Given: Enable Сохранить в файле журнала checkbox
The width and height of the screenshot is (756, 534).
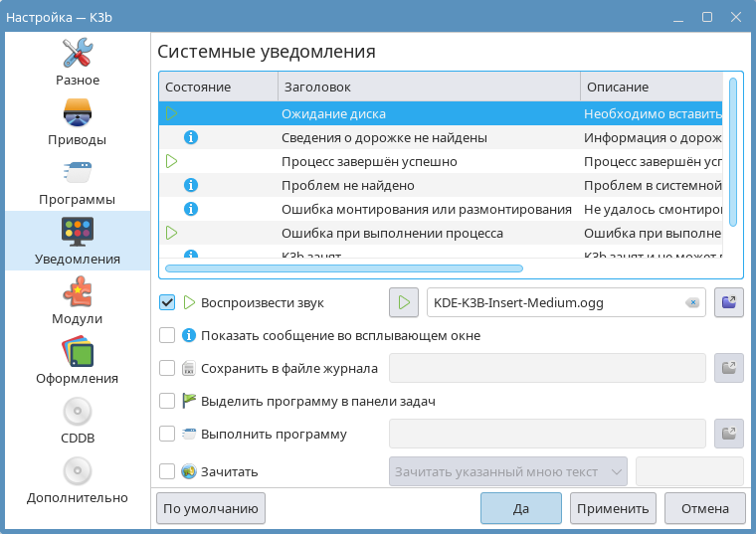Looking at the screenshot, I should tap(167, 369).
